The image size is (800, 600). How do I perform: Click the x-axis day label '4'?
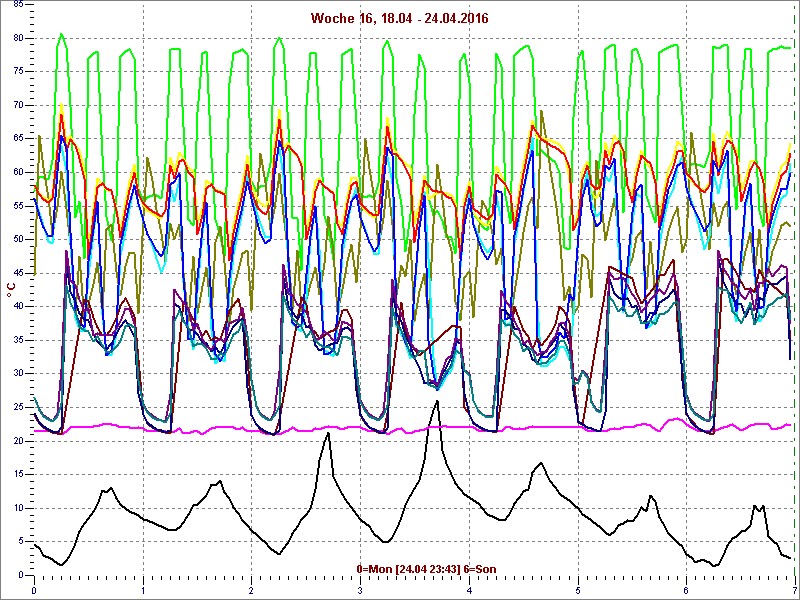pyautogui.click(x=469, y=591)
